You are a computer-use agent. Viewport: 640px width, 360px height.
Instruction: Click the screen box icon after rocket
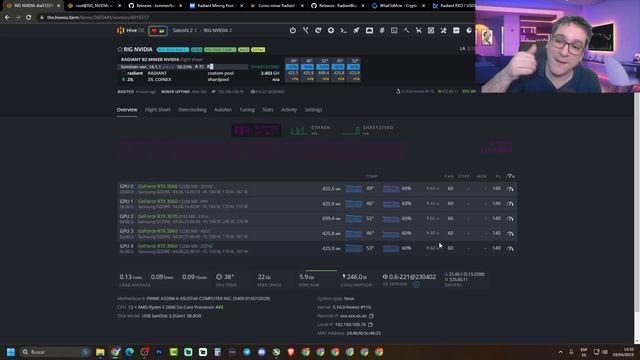pos(369,30)
